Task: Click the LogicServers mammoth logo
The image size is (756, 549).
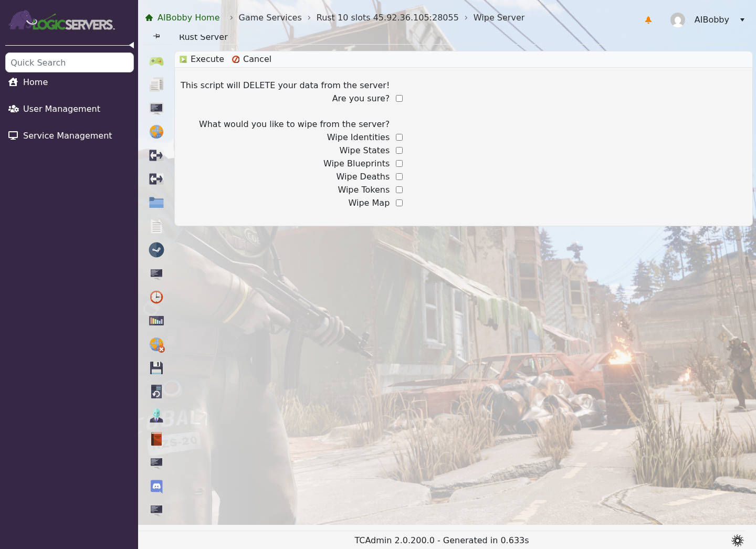Action: click(61, 21)
